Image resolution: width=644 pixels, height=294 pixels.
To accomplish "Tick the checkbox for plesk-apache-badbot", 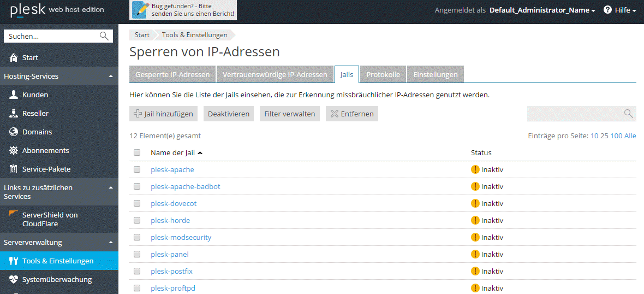I will (137, 186).
